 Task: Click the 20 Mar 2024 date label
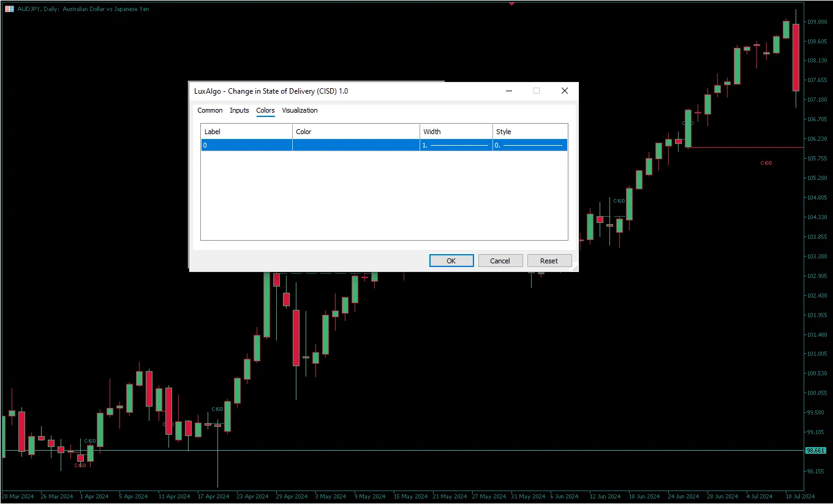(18, 496)
